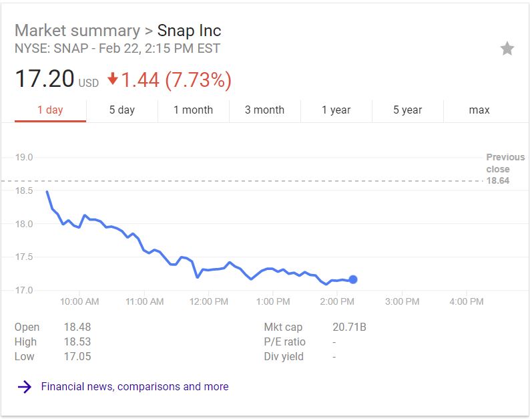Switch chart to 1 year view
The height and width of the screenshot is (419, 532).
click(x=336, y=110)
